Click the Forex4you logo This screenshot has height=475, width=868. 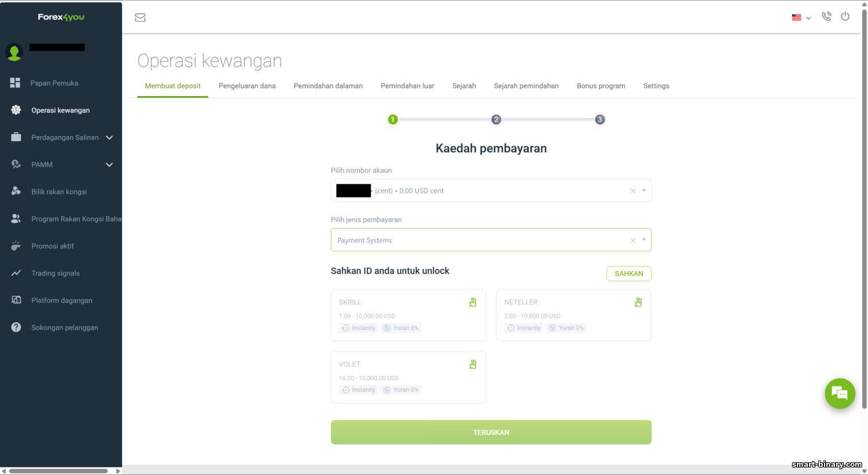click(61, 17)
